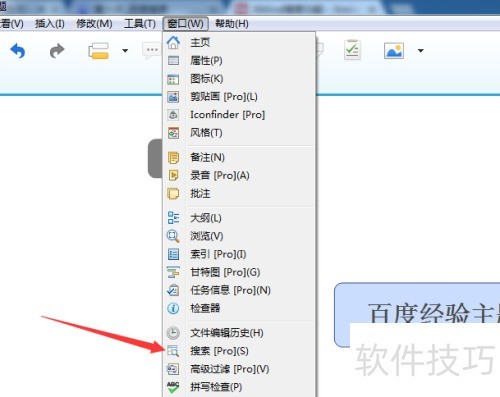Screen dimensions: 500x397
Task: Click the audio note icon beside 录音
Action: coord(173,175)
